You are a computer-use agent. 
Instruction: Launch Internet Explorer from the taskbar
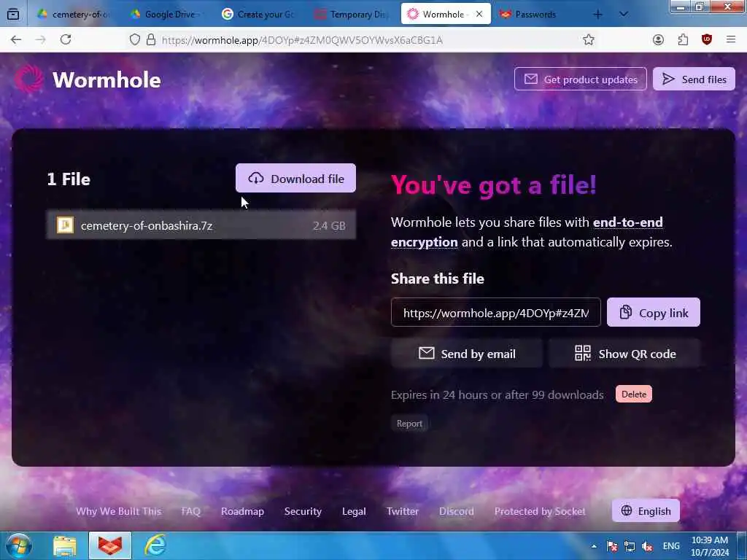click(155, 546)
